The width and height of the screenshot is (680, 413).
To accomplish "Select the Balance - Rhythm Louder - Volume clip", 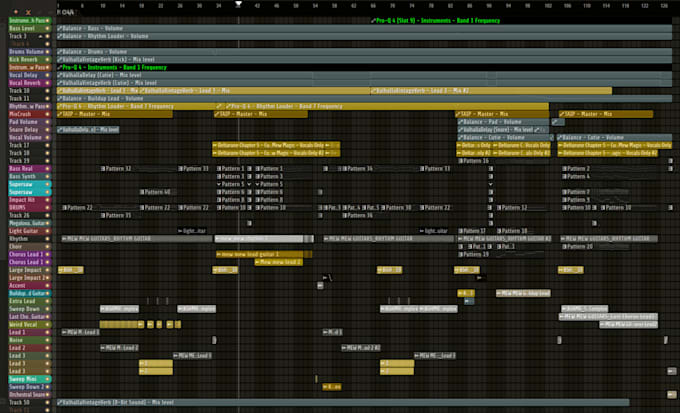I will point(364,36).
